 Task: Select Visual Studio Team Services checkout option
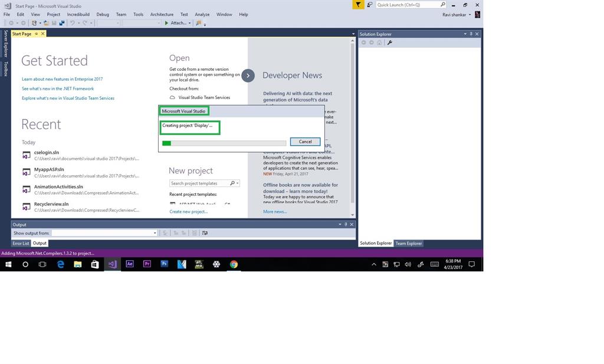click(200, 97)
